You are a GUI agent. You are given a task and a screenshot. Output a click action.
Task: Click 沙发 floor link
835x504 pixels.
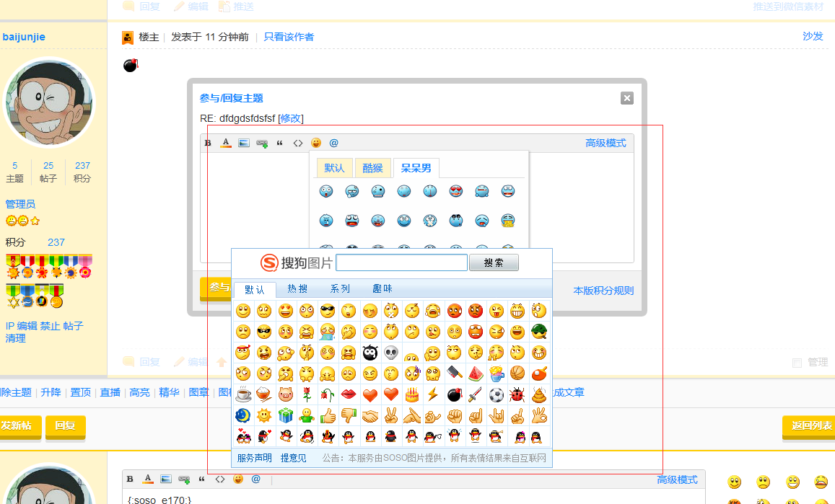[x=813, y=36]
